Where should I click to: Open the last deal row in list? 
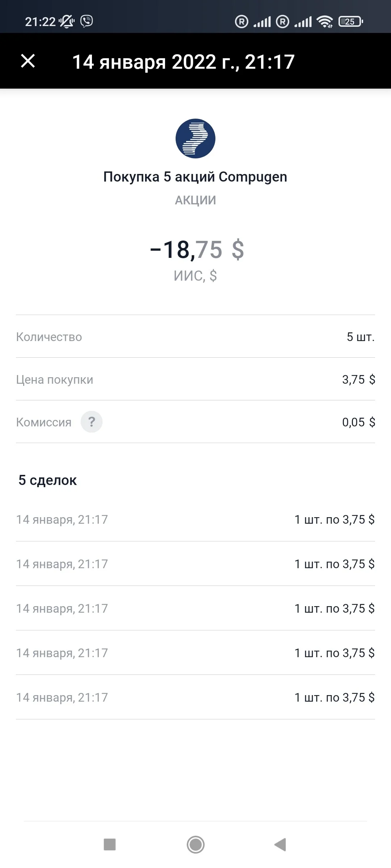[195, 697]
